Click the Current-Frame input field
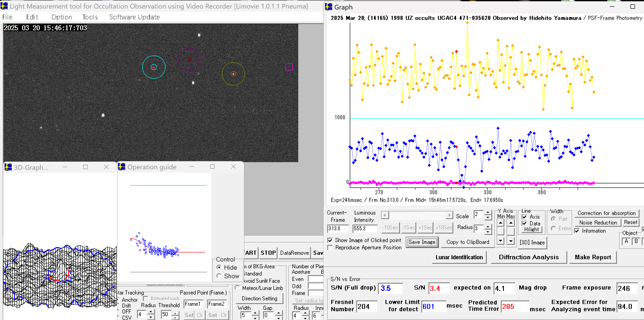The height and width of the screenshot is (320, 644). point(338,228)
